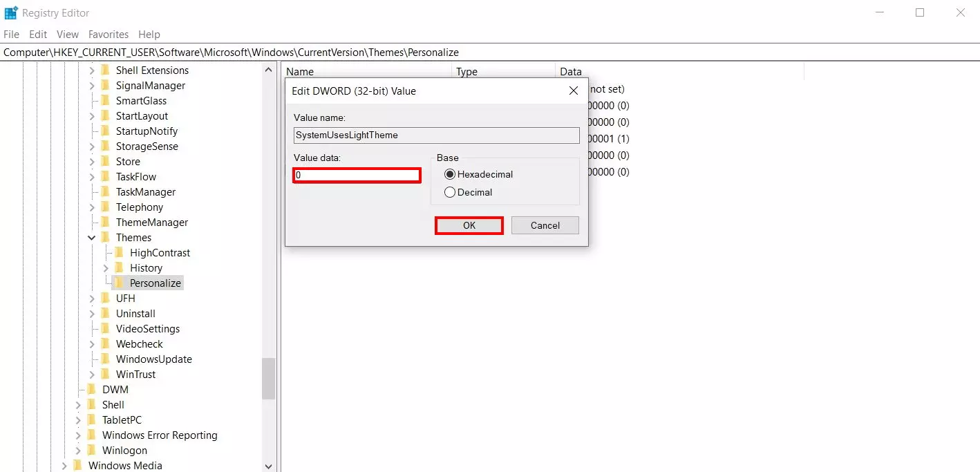This screenshot has height=472, width=980.
Task: Click the Store folder icon
Action: click(105, 161)
